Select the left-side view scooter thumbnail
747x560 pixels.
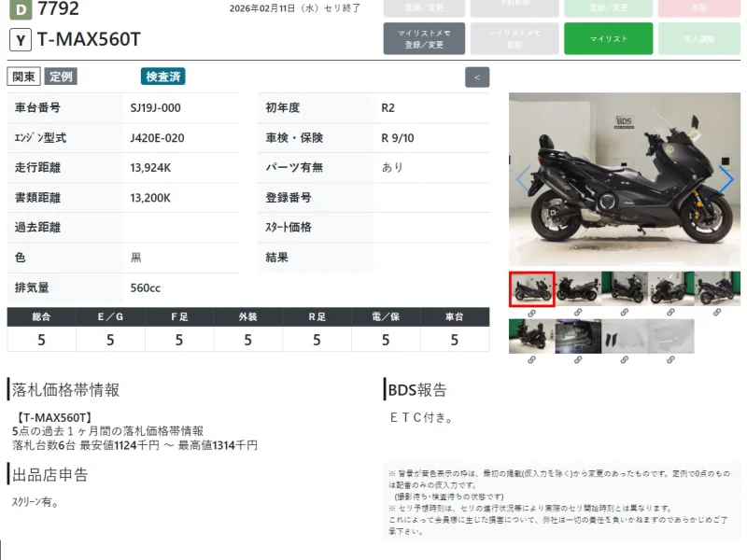pyautogui.click(x=578, y=288)
